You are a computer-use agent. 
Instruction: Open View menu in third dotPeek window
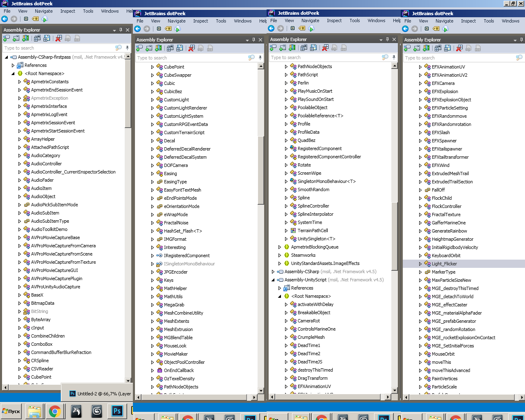tap(289, 21)
